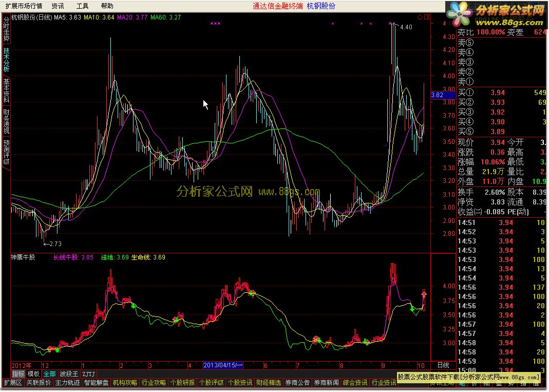Open the 关联报价 tab
Screen dimensions: 549x392
click(39, 383)
